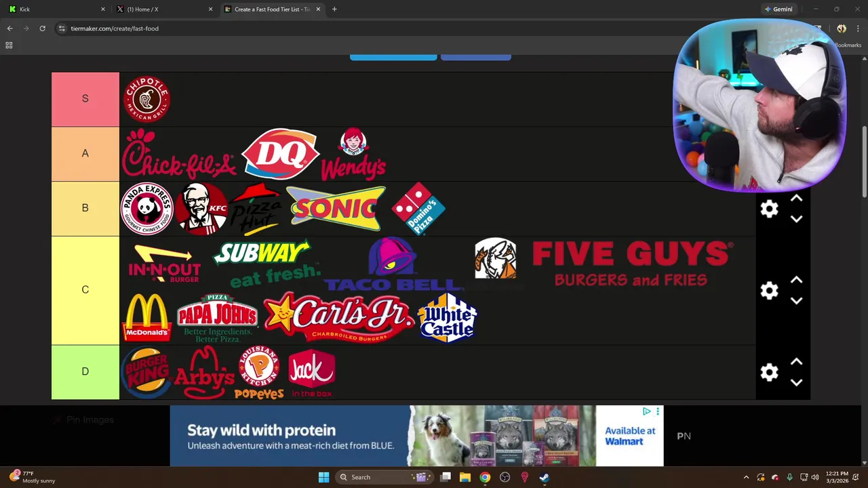Screen dimensions: 868x488
Task: Click the orange A tier label
Action: coord(85,154)
